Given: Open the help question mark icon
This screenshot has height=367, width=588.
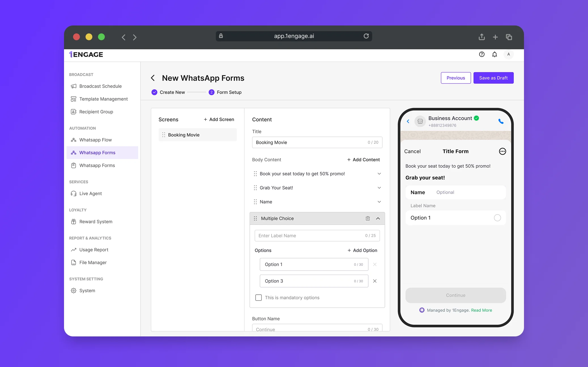Looking at the screenshot, I should 482,54.
